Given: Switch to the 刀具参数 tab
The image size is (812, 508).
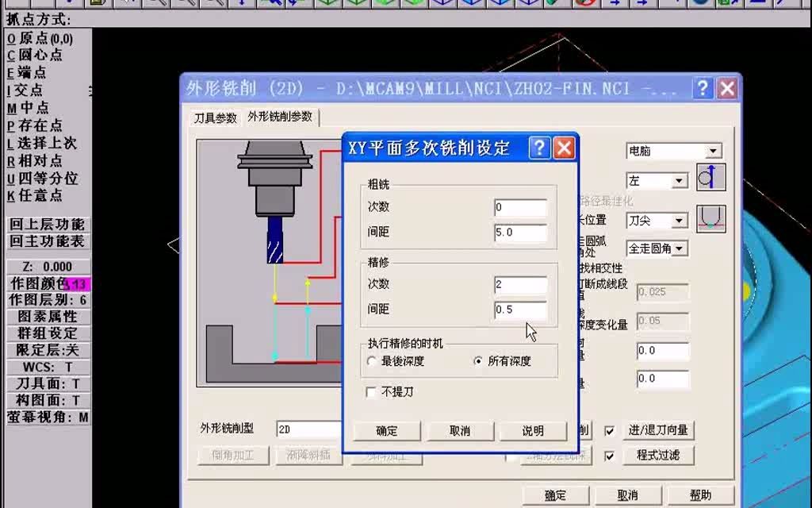Looking at the screenshot, I should tap(216, 118).
